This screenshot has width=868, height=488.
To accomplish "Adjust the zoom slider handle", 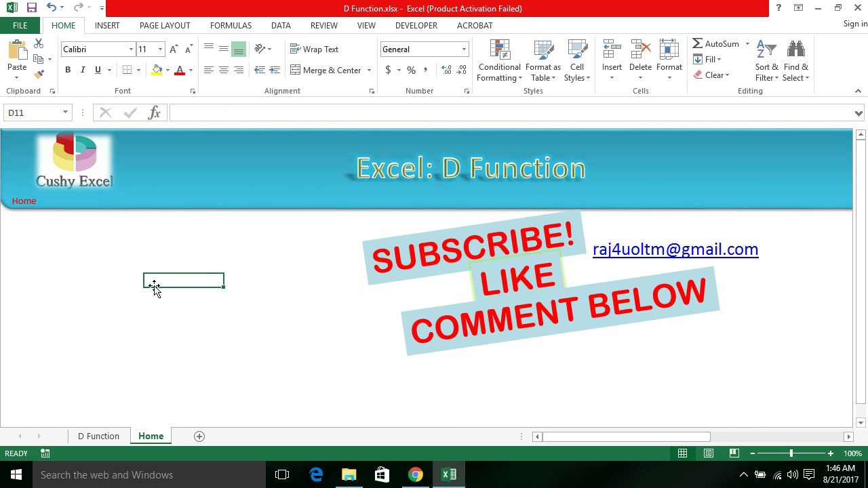I will click(791, 453).
